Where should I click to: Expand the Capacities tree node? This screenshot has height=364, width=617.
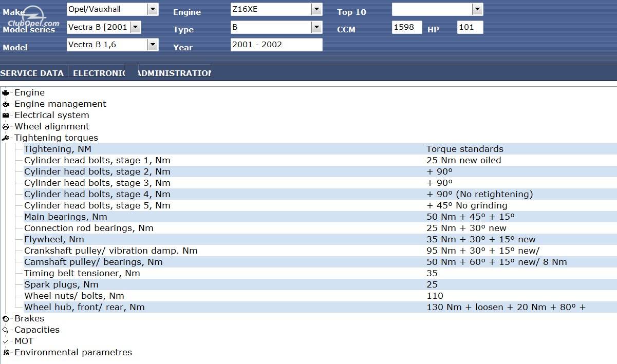tap(37, 330)
